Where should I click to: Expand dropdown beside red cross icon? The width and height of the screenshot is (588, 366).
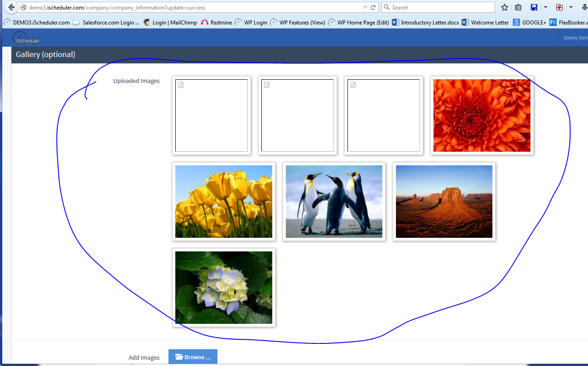pos(571,7)
